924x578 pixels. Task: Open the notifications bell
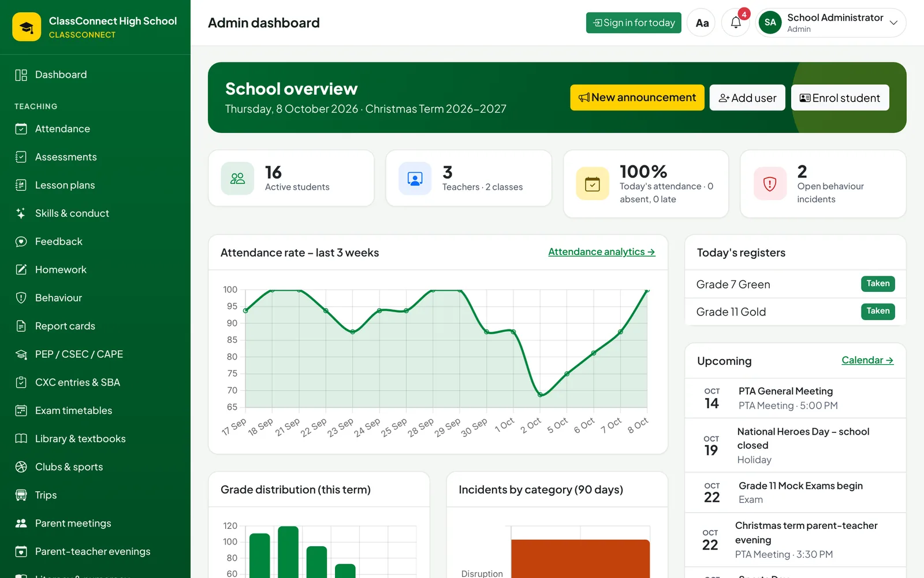[736, 23]
